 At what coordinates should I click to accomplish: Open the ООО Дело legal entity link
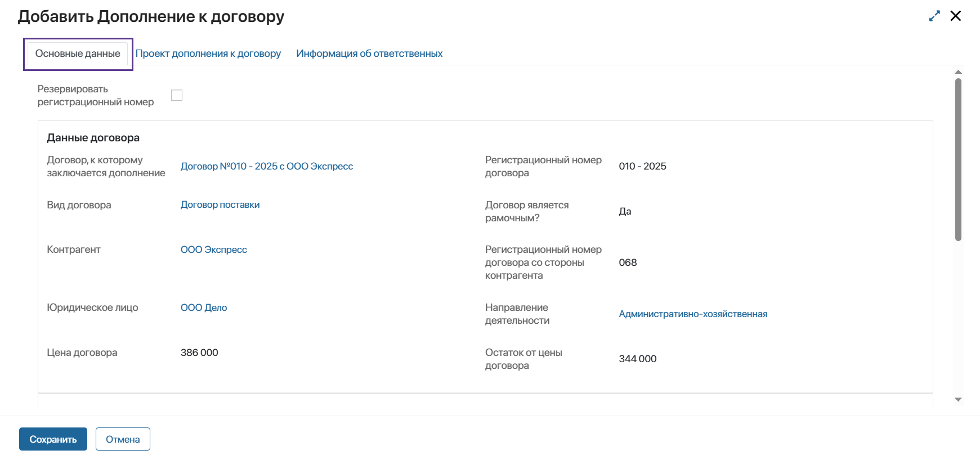tap(204, 308)
